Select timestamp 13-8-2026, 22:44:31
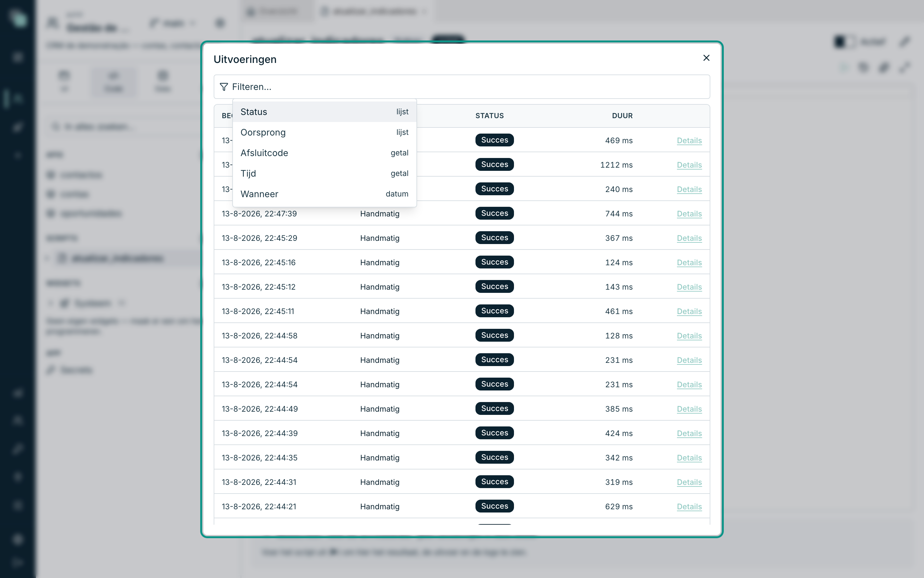924x578 pixels. pos(259,482)
